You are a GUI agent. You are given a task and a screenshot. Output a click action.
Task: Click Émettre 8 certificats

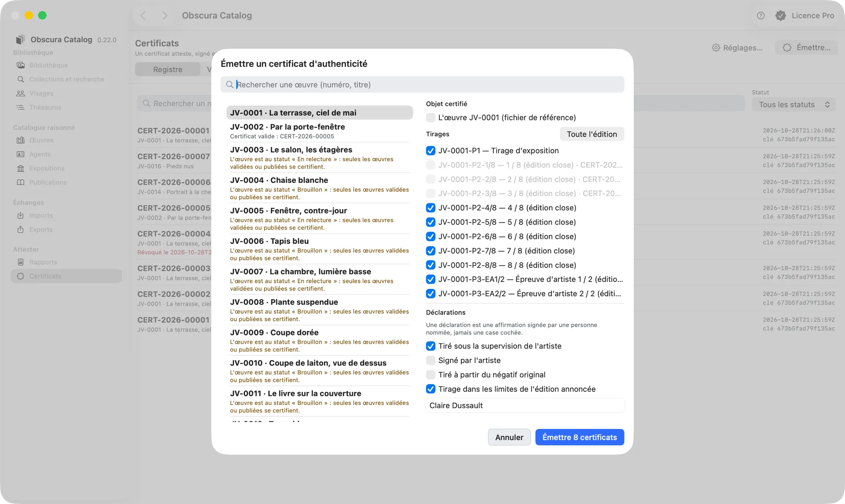[580, 437]
